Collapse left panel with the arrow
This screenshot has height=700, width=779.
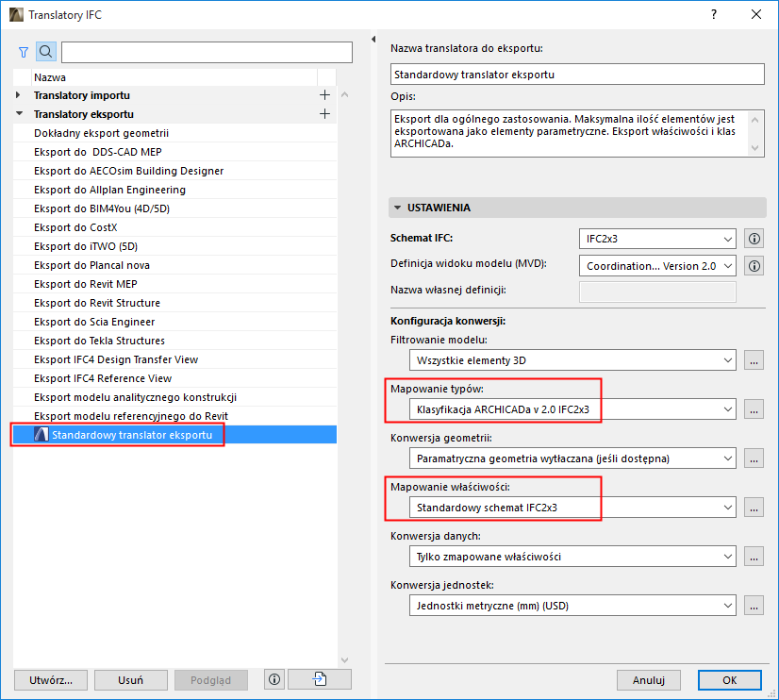coord(373,40)
